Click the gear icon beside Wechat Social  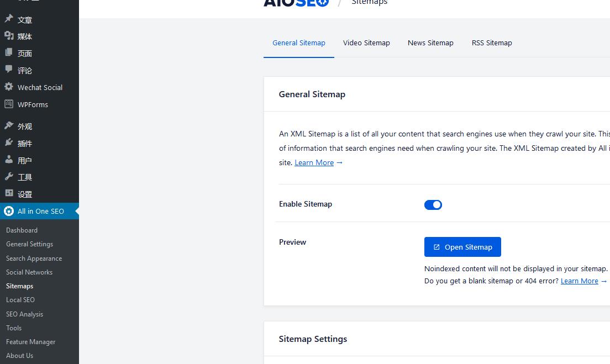[8, 87]
